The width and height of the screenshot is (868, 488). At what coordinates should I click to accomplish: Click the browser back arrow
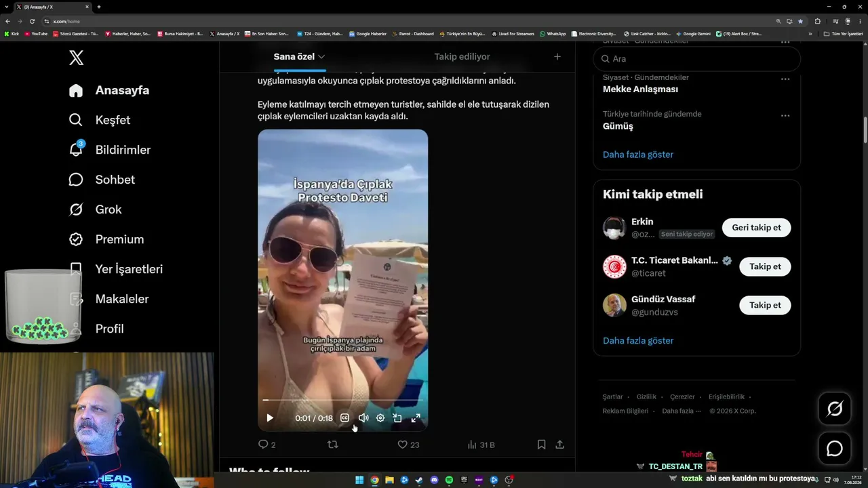7,21
